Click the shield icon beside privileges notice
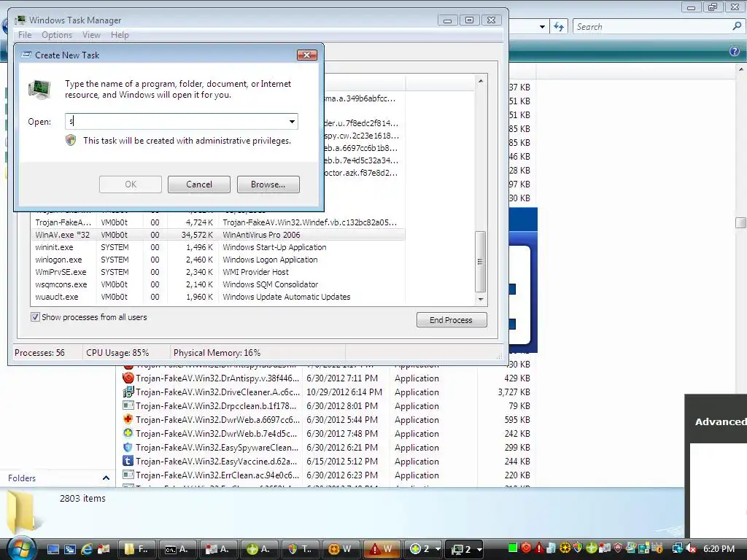 coord(71,141)
